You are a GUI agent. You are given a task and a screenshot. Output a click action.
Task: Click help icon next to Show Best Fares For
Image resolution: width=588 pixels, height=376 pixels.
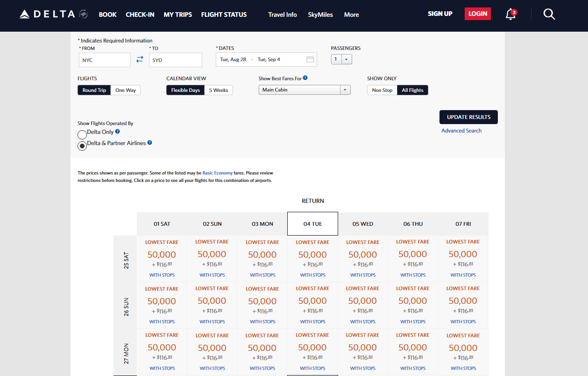305,78
